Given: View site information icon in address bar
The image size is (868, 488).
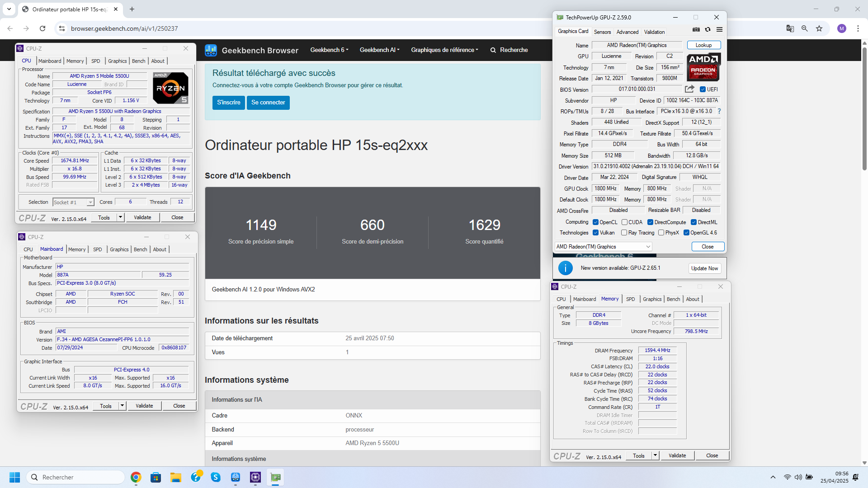Looking at the screenshot, I should (x=62, y=28).
